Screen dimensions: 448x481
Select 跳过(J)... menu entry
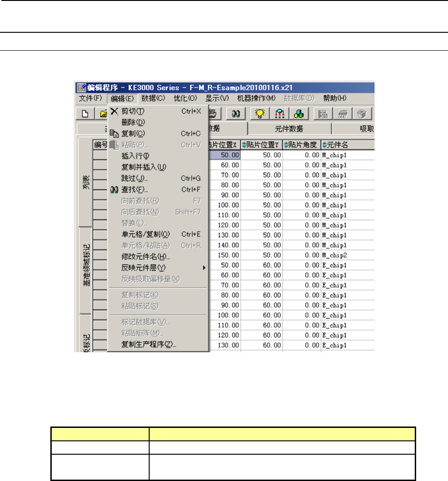click(x=158, y=179)
